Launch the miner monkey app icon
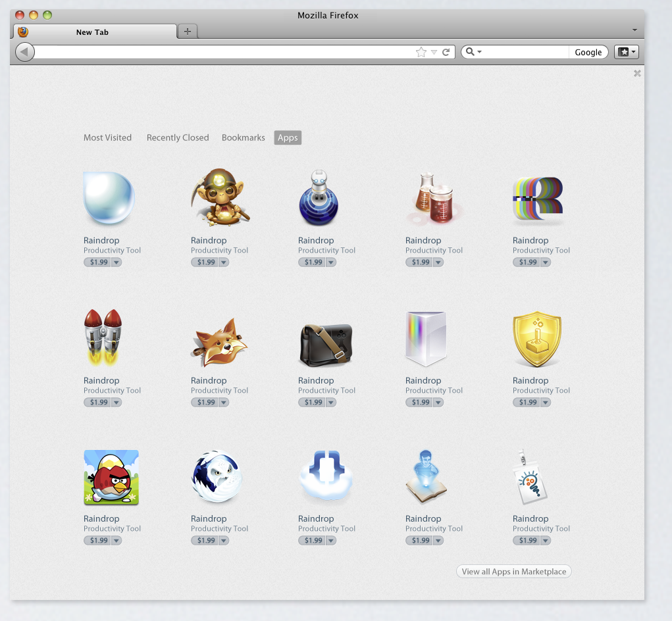 [x=220, y=197]
